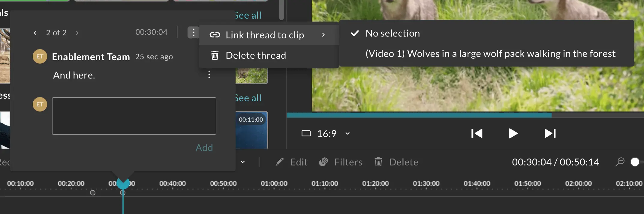Open Filters for selected clip

click(x=341, y=162)
